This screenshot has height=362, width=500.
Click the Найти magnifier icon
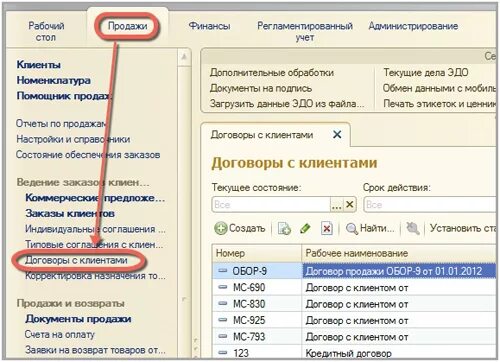point(352,229)
